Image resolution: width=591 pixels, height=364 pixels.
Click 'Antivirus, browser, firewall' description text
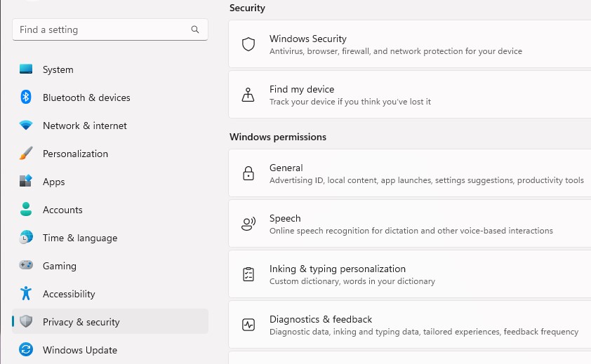click(396, 51)
